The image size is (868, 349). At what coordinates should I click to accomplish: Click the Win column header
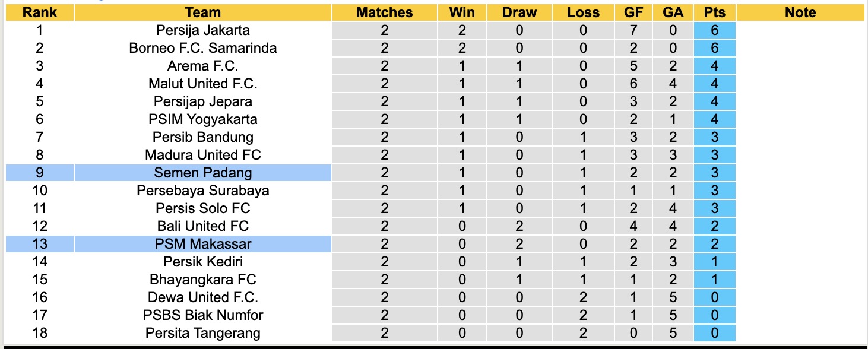pyautogui.click(x=462, y=12)
